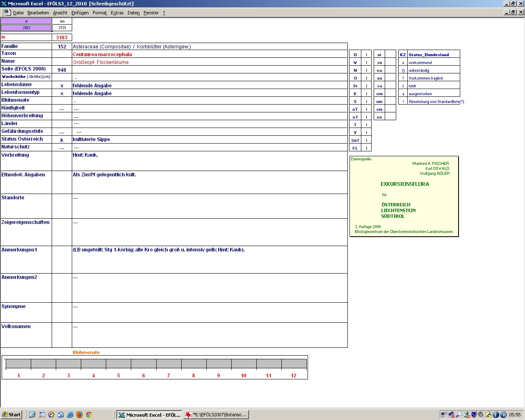The width and height of the screenshot is (525, 420).
Task: Click the first quick launch icon next to Start
Action: [32, 415]
